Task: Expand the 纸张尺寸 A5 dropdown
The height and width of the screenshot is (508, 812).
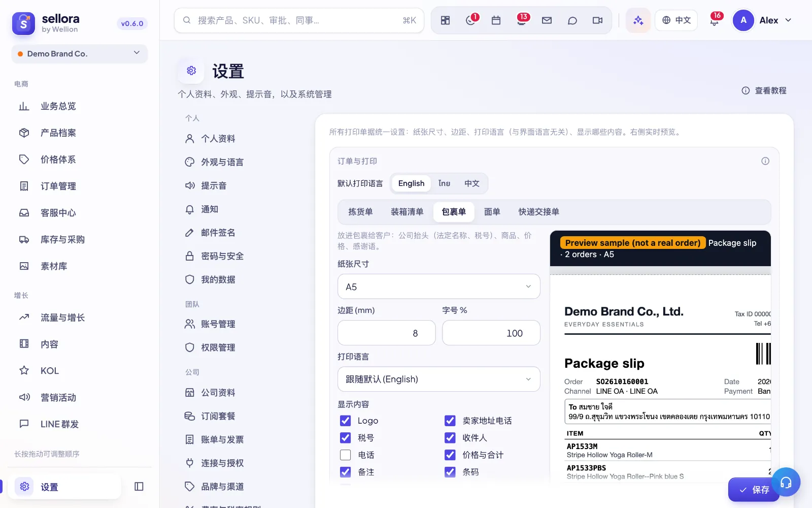Action: (439, 287)
